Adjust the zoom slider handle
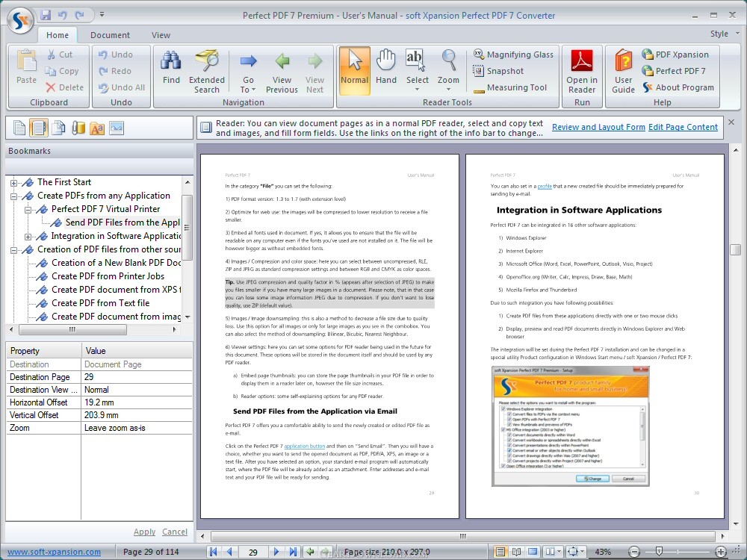Screen dimensions: 747x560 pyautogui.click(x=659, y=552)
